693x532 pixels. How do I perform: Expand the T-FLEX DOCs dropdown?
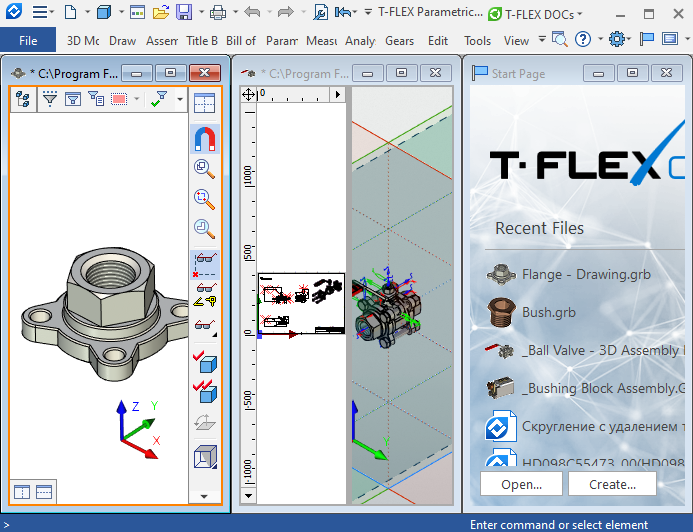(579, 14)
